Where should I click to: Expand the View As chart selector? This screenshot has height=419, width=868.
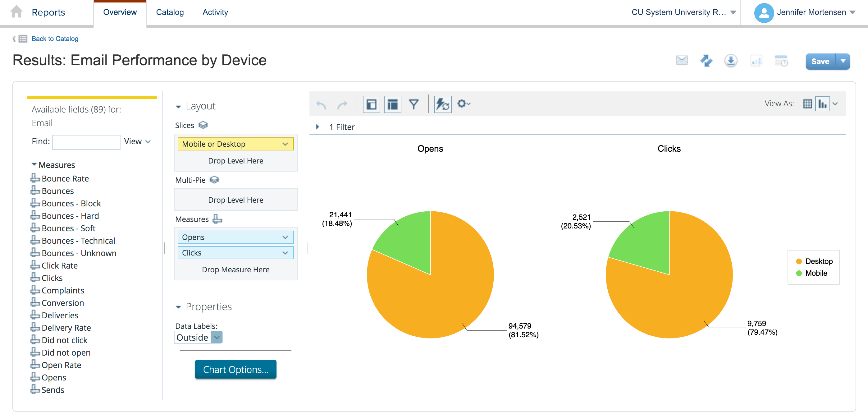[x=839, y=104]
